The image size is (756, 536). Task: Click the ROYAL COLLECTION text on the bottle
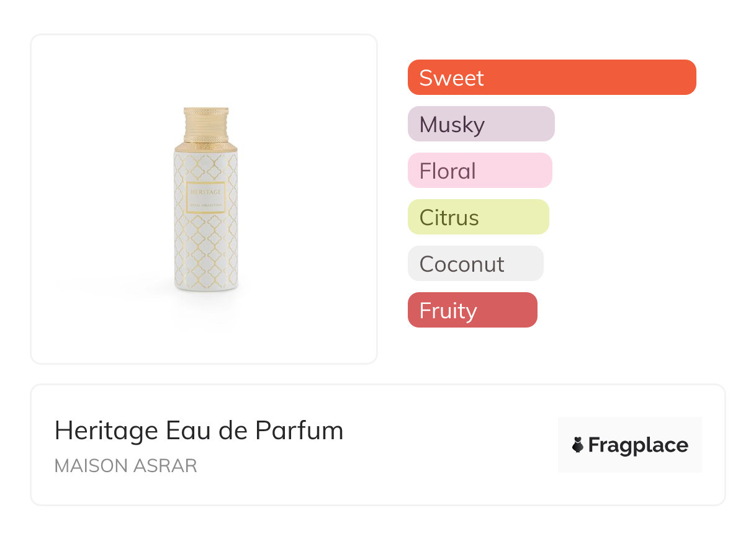tap(206, 205)
